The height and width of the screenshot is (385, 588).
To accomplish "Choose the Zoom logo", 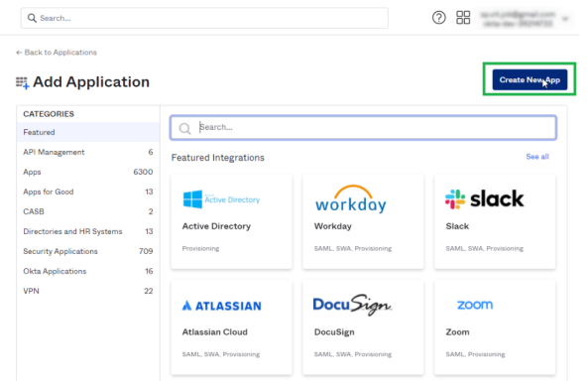I will tap(475, 305).
